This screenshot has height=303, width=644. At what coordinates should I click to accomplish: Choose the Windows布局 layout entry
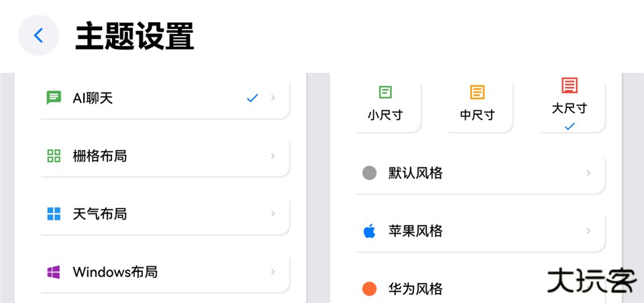click(161, 272)
